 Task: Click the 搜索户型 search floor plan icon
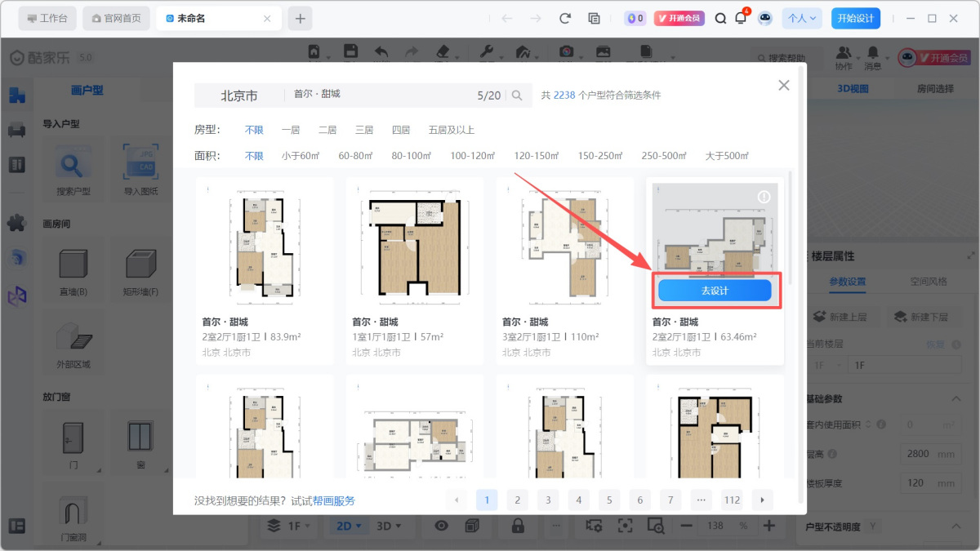[73, 167]
